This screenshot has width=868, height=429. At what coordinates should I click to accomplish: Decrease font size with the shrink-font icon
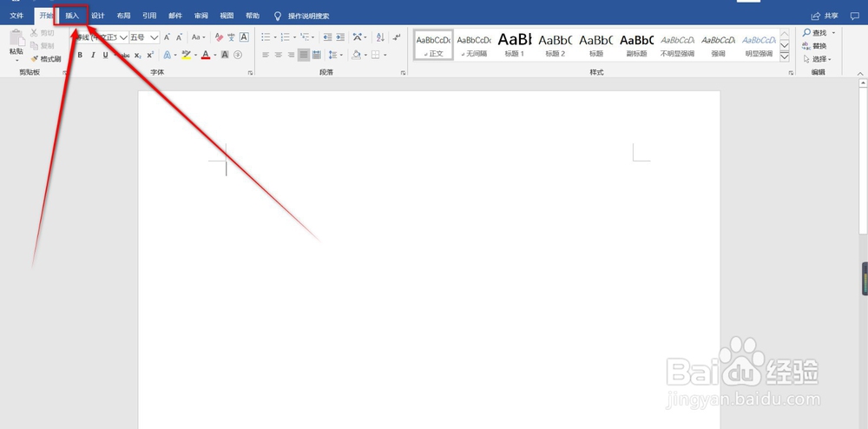[x=180, y=37]
